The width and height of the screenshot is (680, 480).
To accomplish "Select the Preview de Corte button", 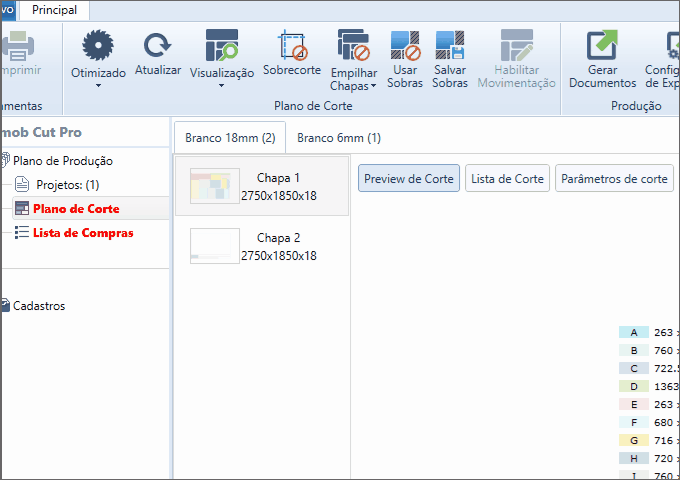I will [409, 178].
